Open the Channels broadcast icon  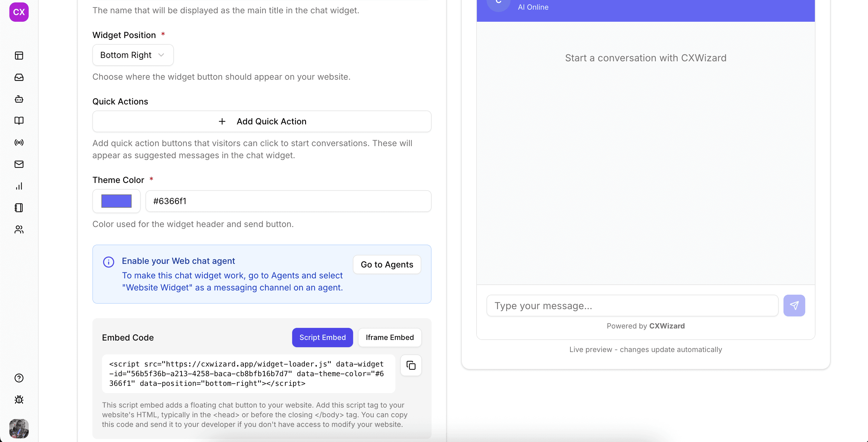pos(19,142)
